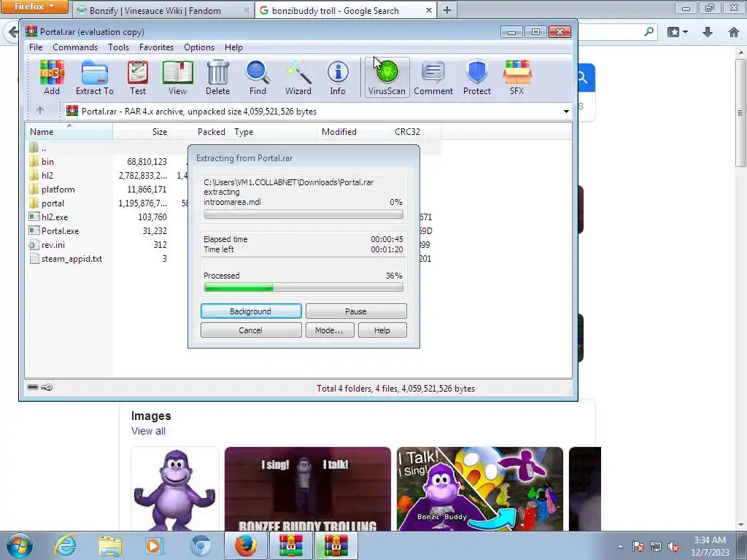Viewport: 747px width, 560px height.
Task: Open the Options menu
Action: (199, 47)
